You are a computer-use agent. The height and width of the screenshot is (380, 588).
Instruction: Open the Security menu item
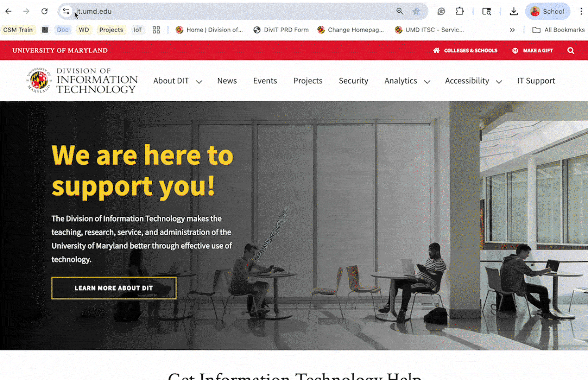click(353, 81)
